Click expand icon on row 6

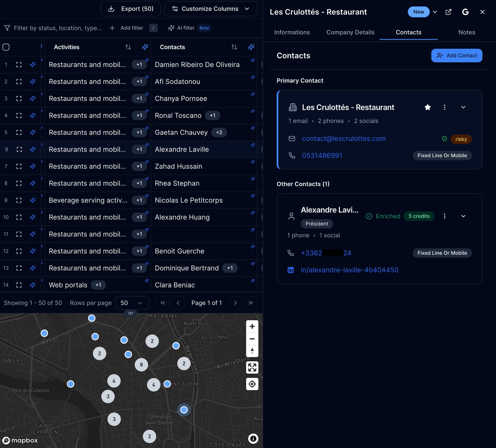(19, 149)
